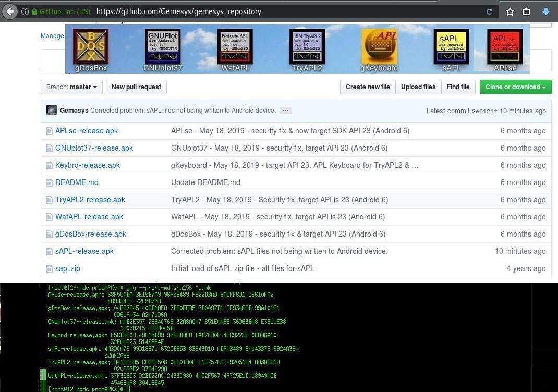
Task: Click the gKeyboard app icon in banner
Action: (x=379, y=46)
